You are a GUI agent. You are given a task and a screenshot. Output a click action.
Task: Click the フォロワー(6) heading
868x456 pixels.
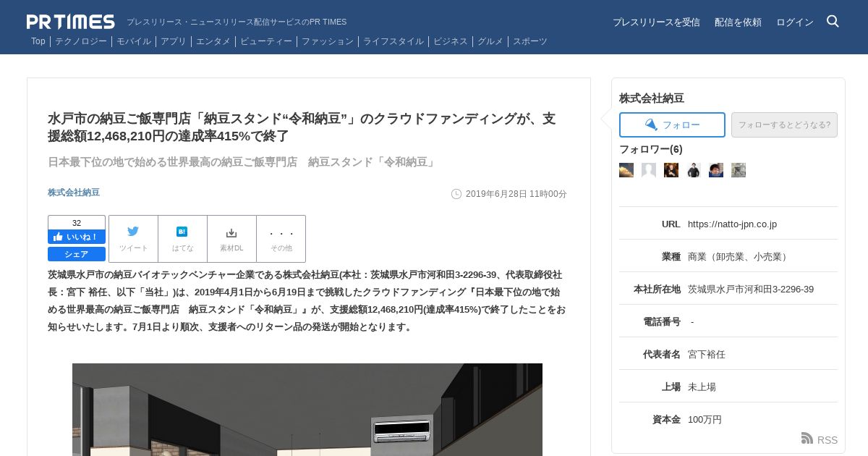tap(651, 149)
